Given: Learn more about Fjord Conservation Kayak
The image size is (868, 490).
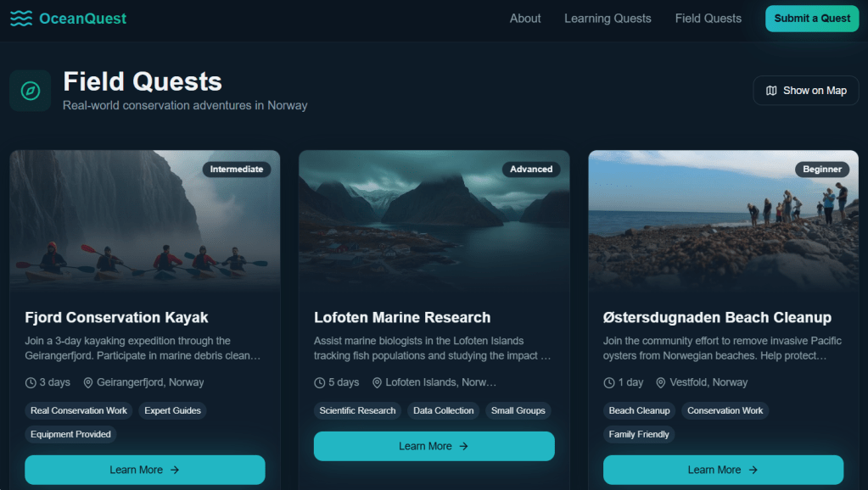Looking at the screenshot, I should [145, 470].
